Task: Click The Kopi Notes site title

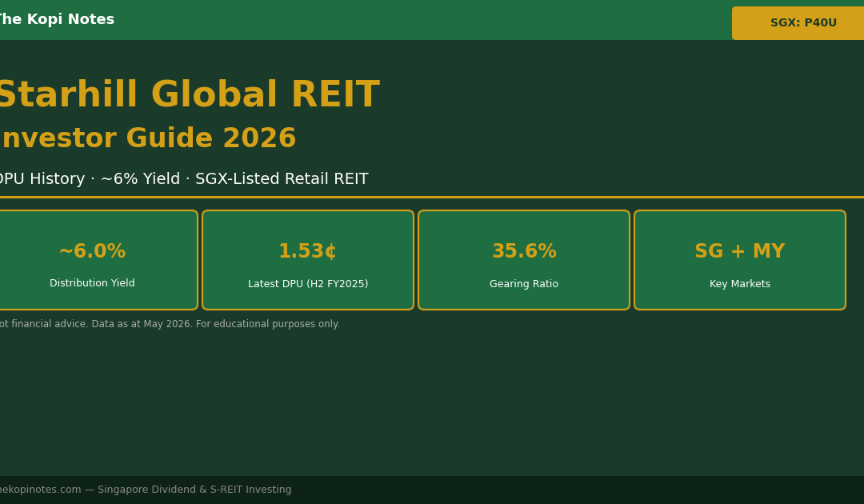Action: tap(56, 20)
